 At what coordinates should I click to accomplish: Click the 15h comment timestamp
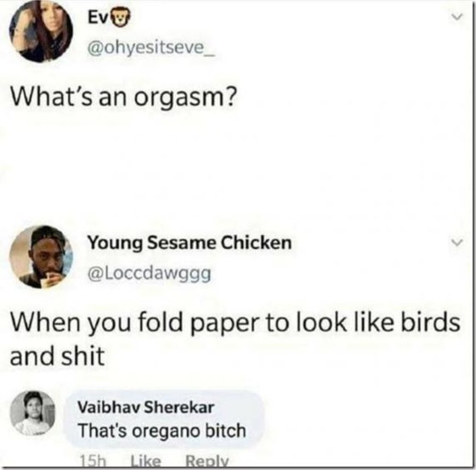click(x=93, y=461)
